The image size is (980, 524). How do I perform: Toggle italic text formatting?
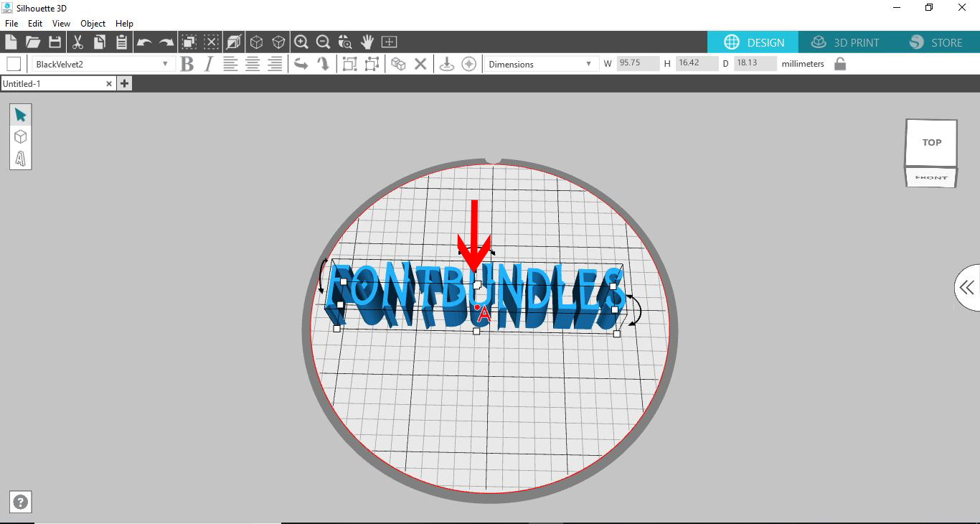click(x=209, y=64)
